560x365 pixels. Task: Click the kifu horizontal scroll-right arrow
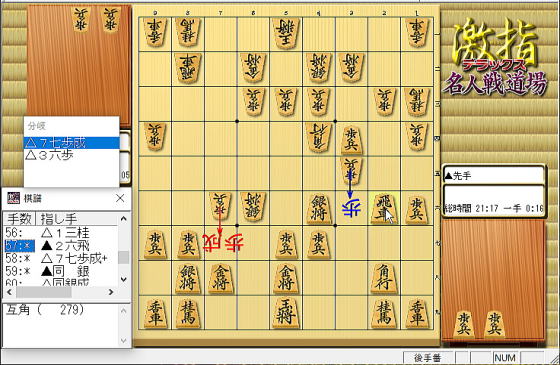pyautogui.click(x=111, y=292)
